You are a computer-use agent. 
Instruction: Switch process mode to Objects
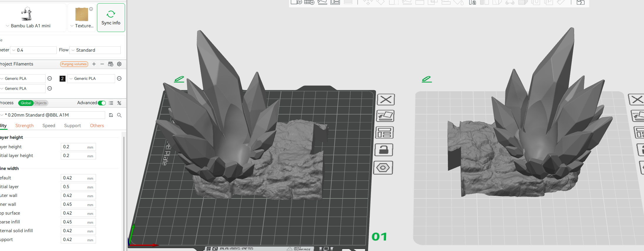point(41,103)
